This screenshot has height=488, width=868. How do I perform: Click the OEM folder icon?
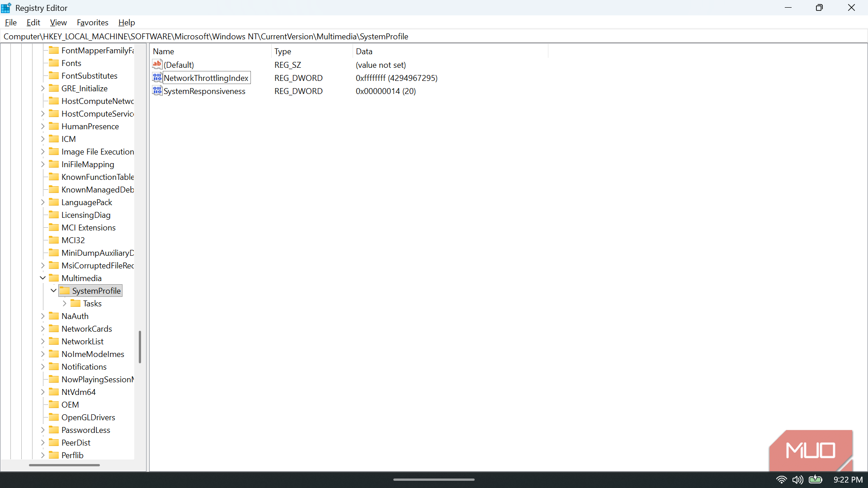(54, 404)
